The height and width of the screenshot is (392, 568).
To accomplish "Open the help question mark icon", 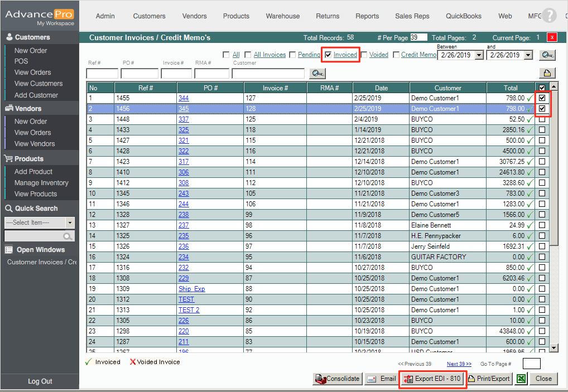I will pyautogui.click(x=549, y=16).
